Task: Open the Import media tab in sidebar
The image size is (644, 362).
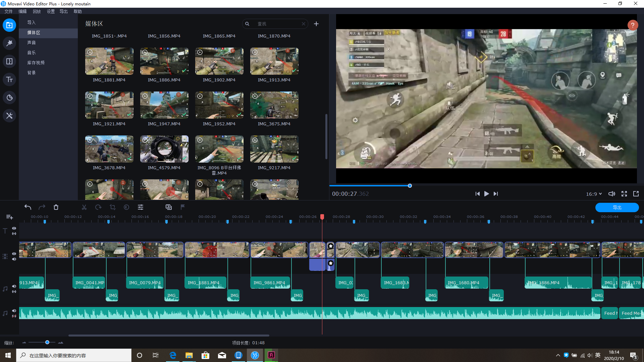Action: coord(9,25)
